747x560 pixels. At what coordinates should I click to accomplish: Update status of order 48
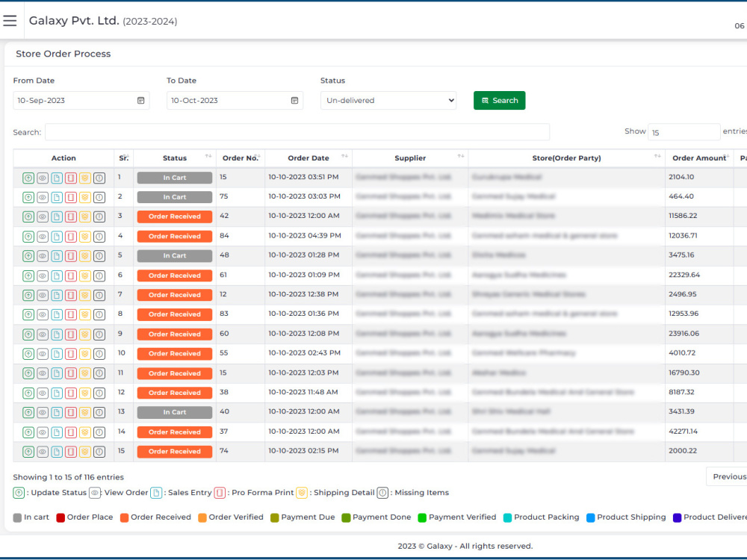[28, 255]
